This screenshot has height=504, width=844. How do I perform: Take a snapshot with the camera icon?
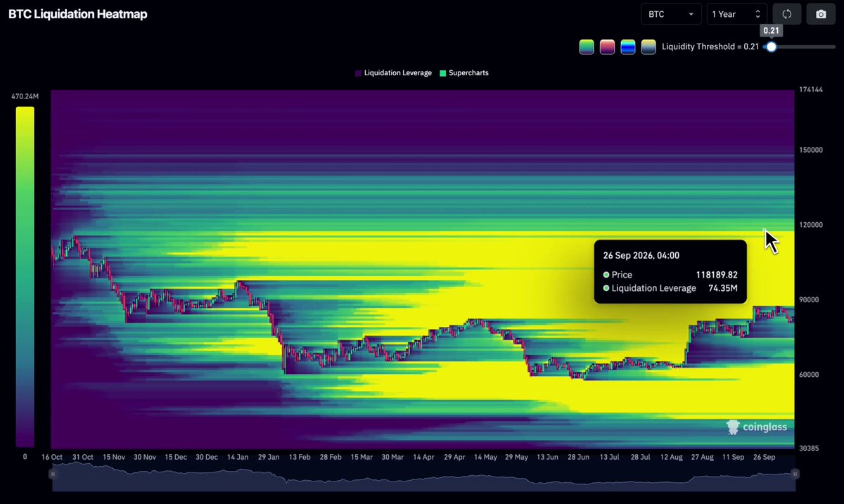(x=821, y=14)
